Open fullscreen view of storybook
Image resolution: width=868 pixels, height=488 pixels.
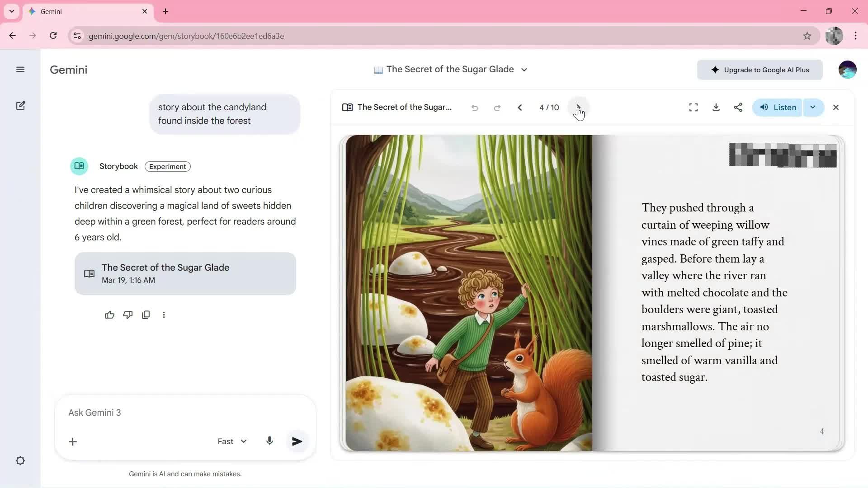tap(693, 108)
